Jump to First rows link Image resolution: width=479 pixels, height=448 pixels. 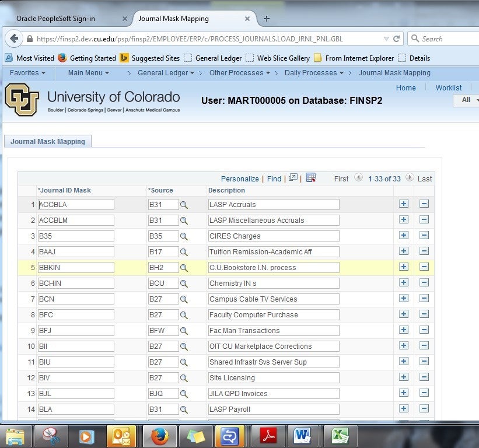(341, 179)
